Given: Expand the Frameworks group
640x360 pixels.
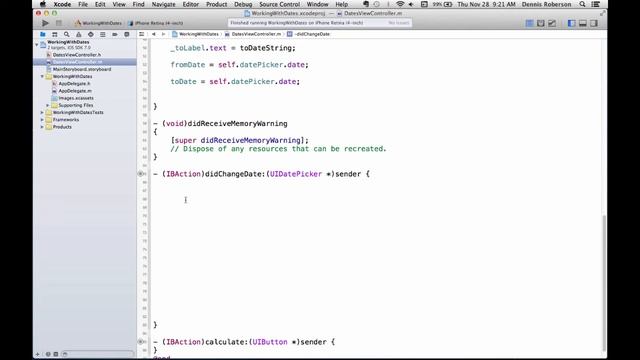Looking at the screenshot, I should click(x=42, y=120).
